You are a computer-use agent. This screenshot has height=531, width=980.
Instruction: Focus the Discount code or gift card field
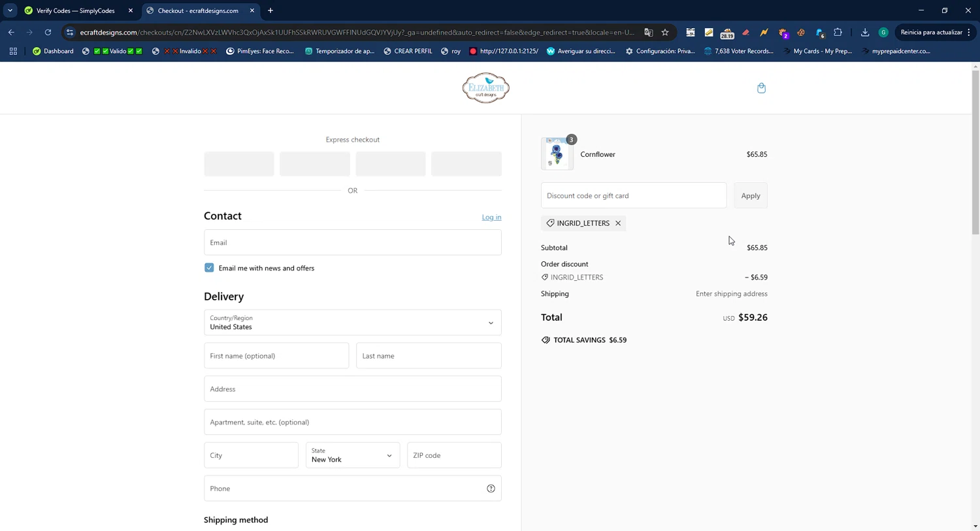coord(633,196)
